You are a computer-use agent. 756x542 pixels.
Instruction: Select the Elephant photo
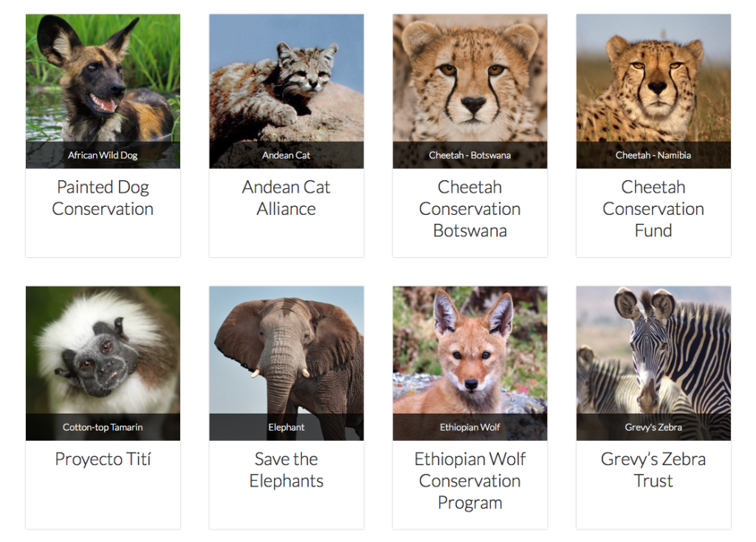[x=286, y=349]
